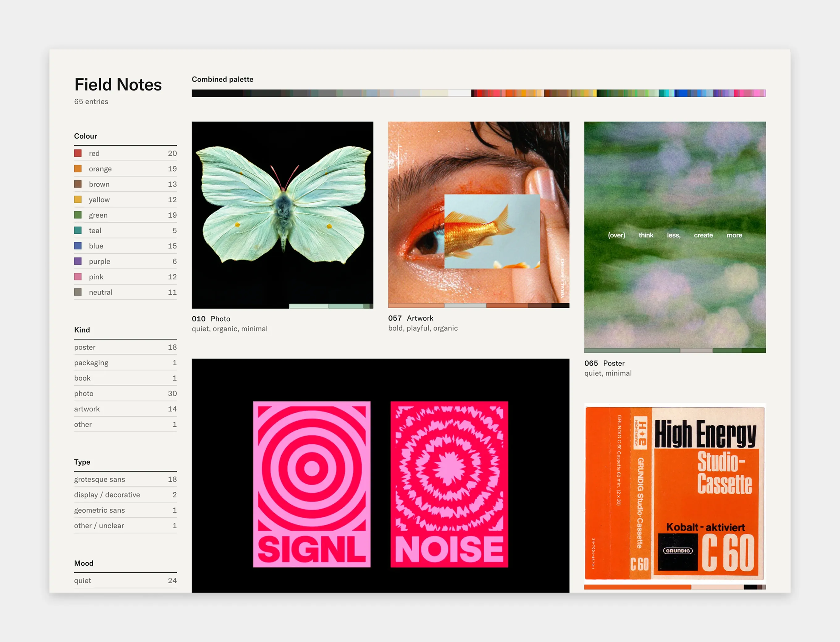
Task: Select the book kind filter
Action: [125, 378]
